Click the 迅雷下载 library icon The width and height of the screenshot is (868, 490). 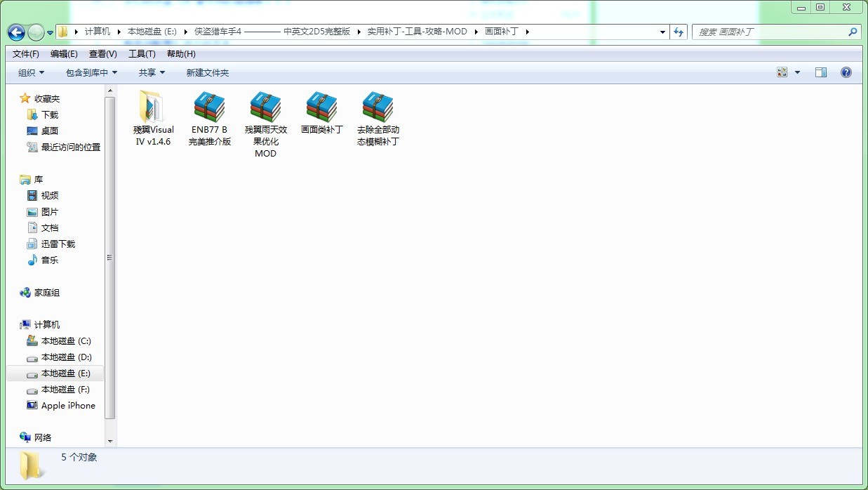[x=32, y=244]
